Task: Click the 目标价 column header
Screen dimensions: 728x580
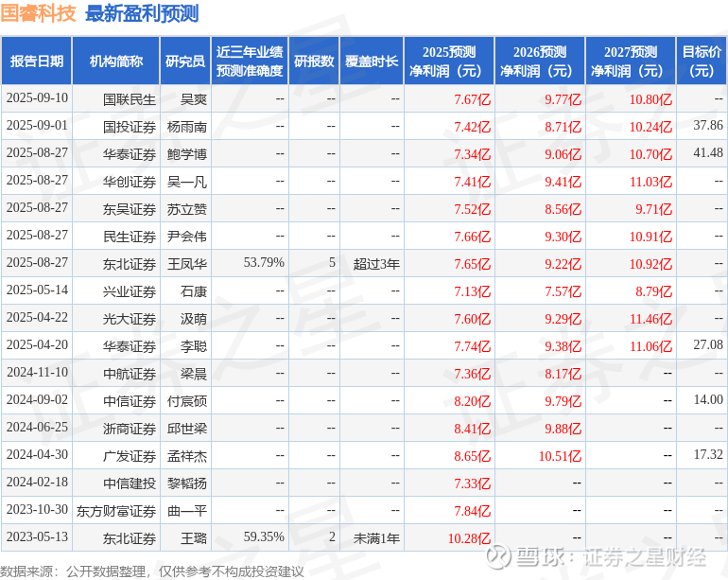Action: click(702, 61)
